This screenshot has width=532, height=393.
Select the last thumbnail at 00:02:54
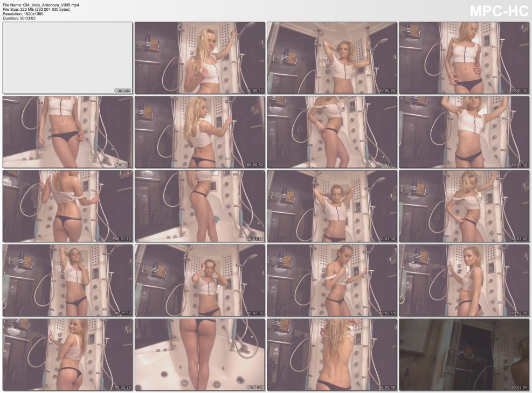[464, 354]
